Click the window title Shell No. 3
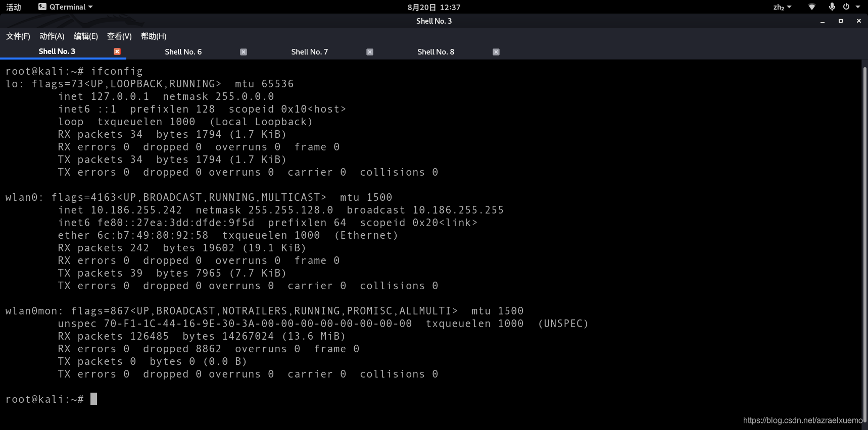The width and height of the screenshot is (868, 430). (x=434, y=21)
